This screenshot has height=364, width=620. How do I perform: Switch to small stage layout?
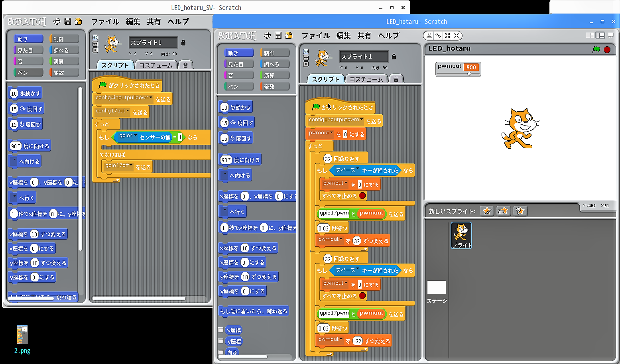click(x=590, y=35)
